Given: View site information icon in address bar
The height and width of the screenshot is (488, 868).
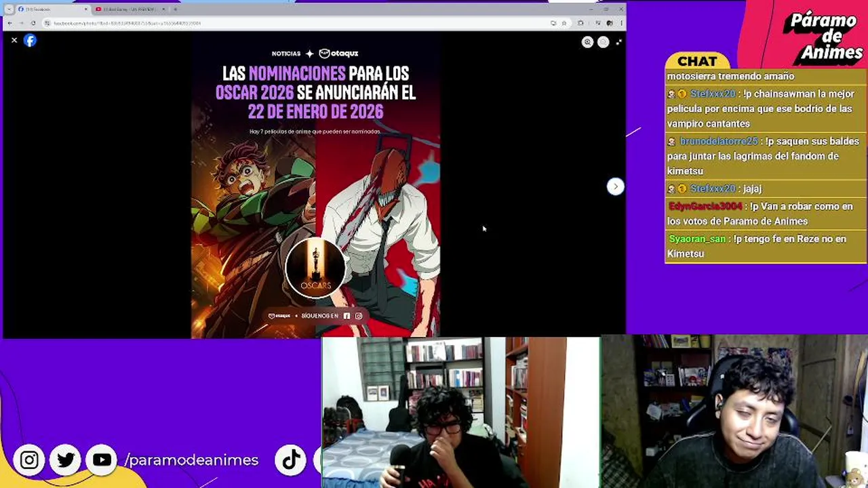Looking at the screenshot, I should pyautogui.click(x=47, y=23).
